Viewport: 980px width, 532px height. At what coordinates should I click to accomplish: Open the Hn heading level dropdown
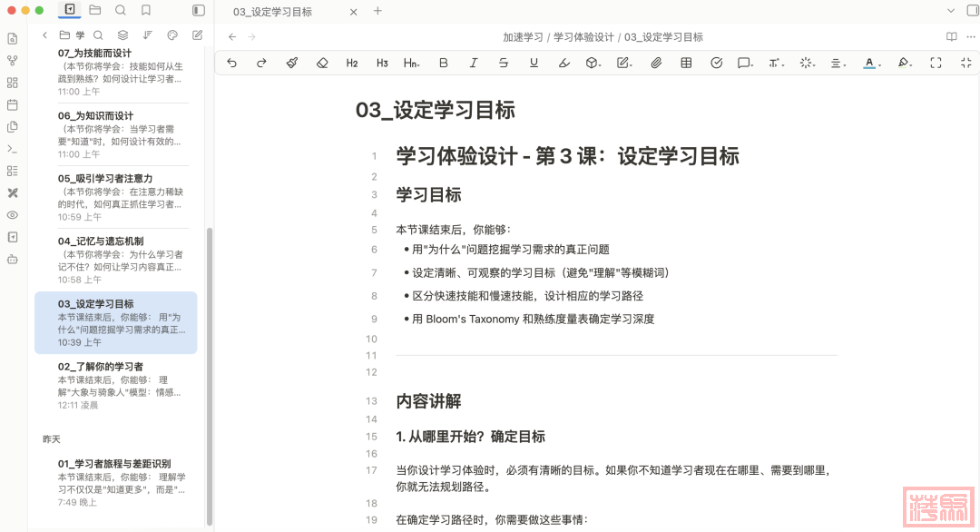411,63
